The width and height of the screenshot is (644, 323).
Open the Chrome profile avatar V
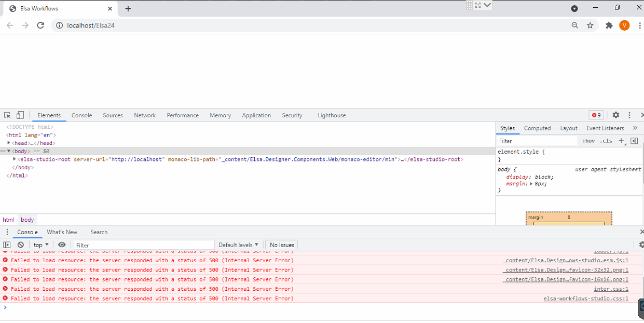point(624,25)
